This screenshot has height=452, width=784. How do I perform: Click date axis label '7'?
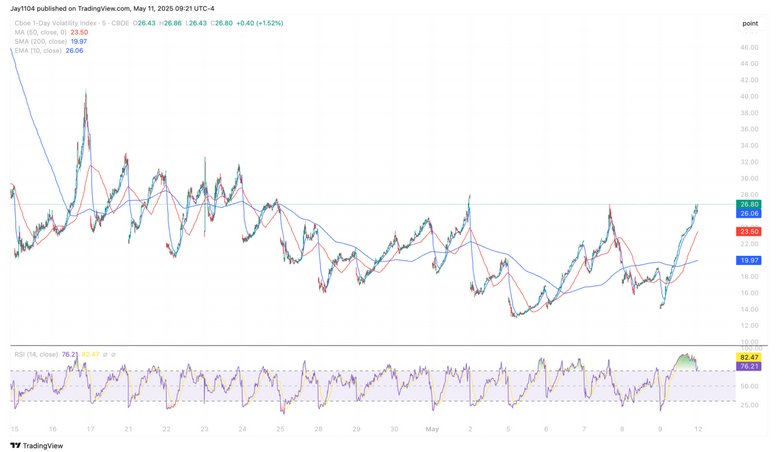tap(584, 429)
